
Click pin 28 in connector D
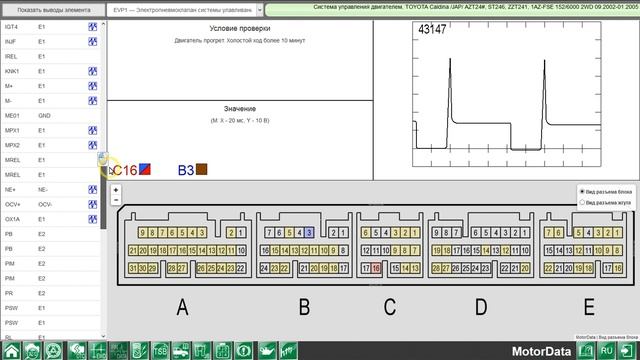pyautogui.click(x=436, y=268)
